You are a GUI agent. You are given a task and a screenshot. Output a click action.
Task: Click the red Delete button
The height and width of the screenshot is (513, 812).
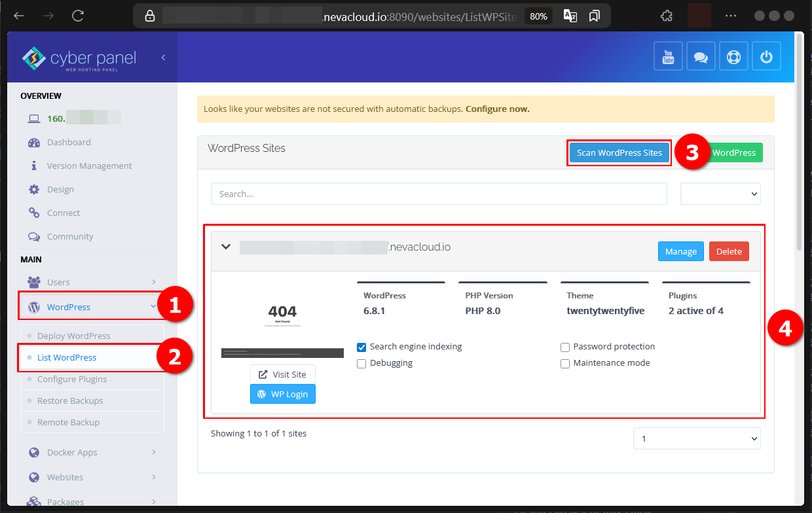[x=729, y=251]
